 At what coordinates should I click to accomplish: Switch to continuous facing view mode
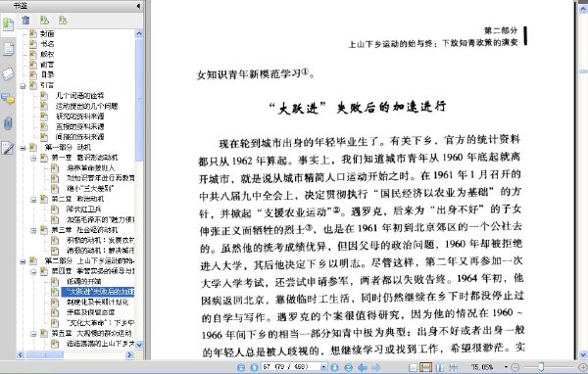pos(454,367)
